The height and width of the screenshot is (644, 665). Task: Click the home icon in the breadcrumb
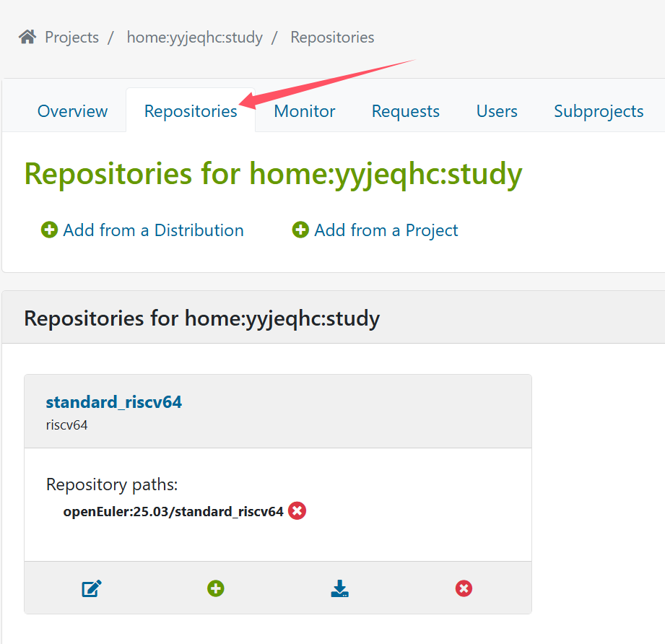point(27,37)
